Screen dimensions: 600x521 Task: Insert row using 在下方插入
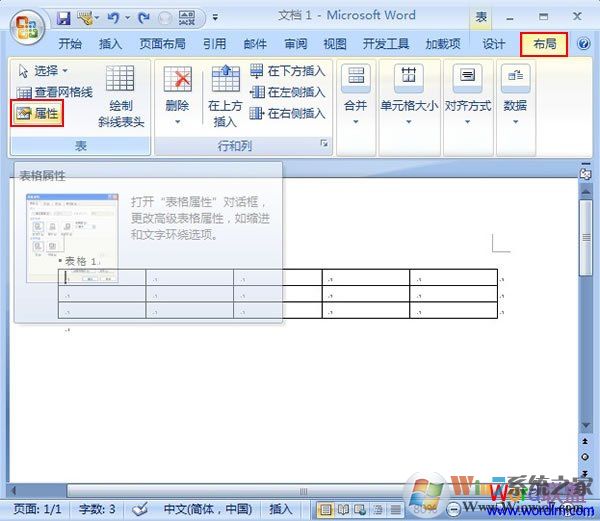click(287, 71)
